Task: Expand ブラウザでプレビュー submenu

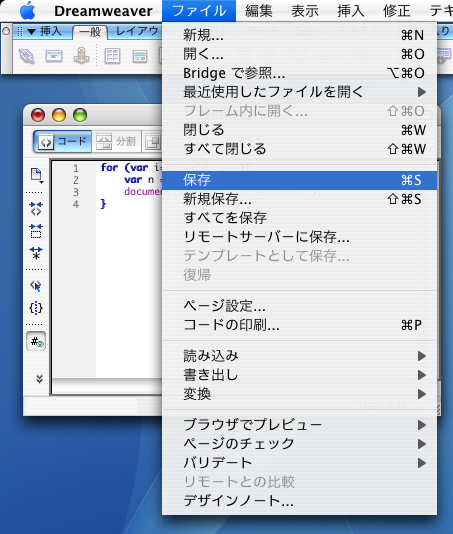Action: click(x=299, y=425)
